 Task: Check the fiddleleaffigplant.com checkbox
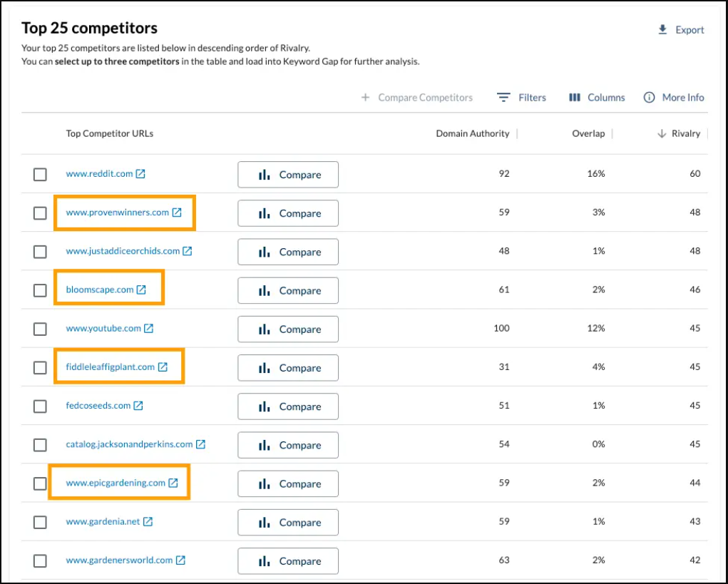click(x=40, y=368)
